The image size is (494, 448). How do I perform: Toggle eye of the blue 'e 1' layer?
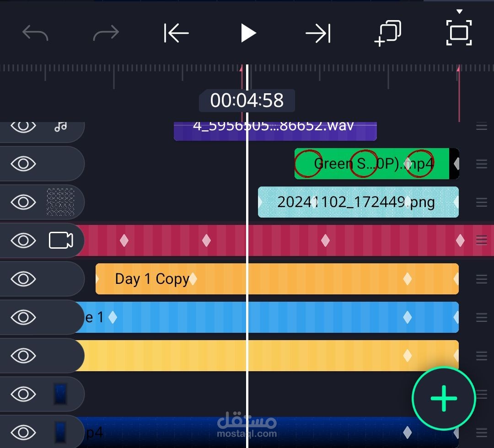coord(23,317)
